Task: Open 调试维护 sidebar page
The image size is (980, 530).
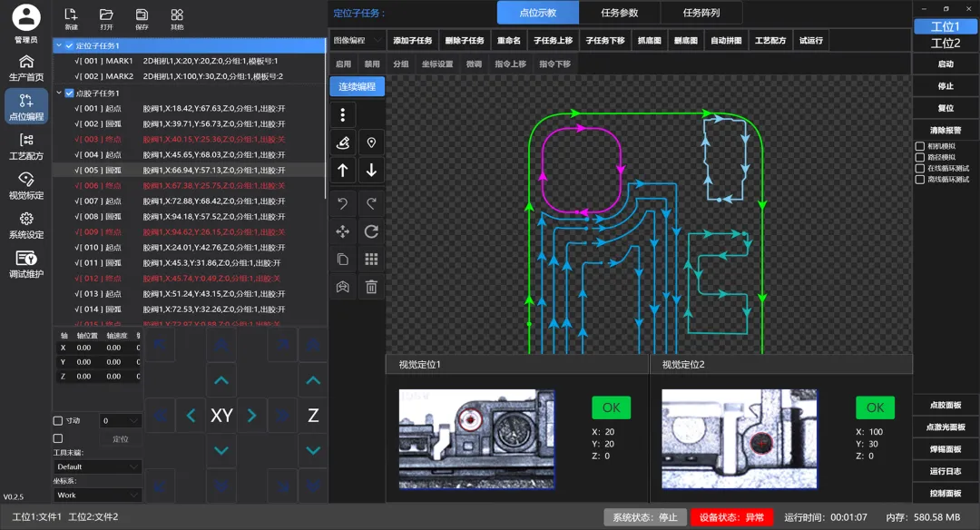Action: pyautogui.click(x=26, y=264)
